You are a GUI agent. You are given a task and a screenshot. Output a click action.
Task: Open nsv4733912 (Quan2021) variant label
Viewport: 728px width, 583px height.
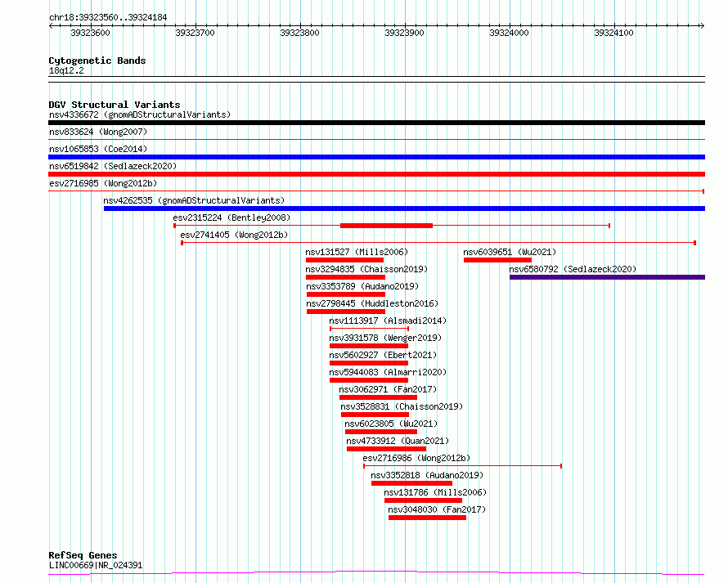coord(398,441)
